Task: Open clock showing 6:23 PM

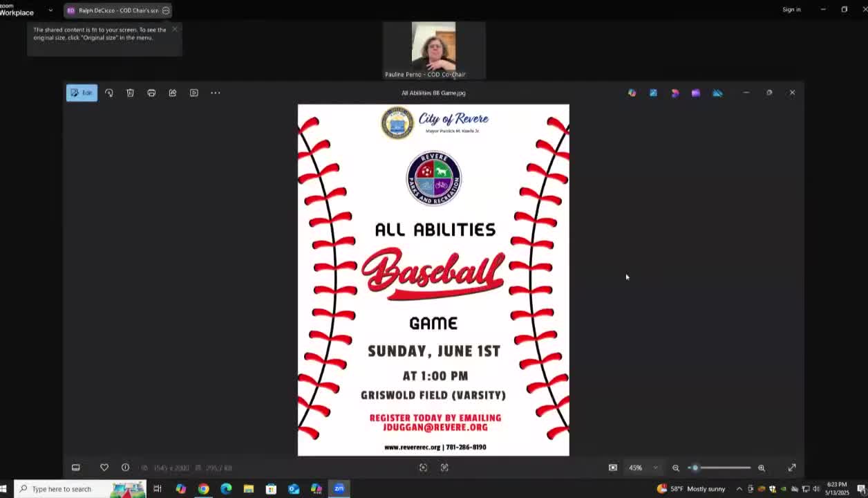Action: tap(837, 489)
